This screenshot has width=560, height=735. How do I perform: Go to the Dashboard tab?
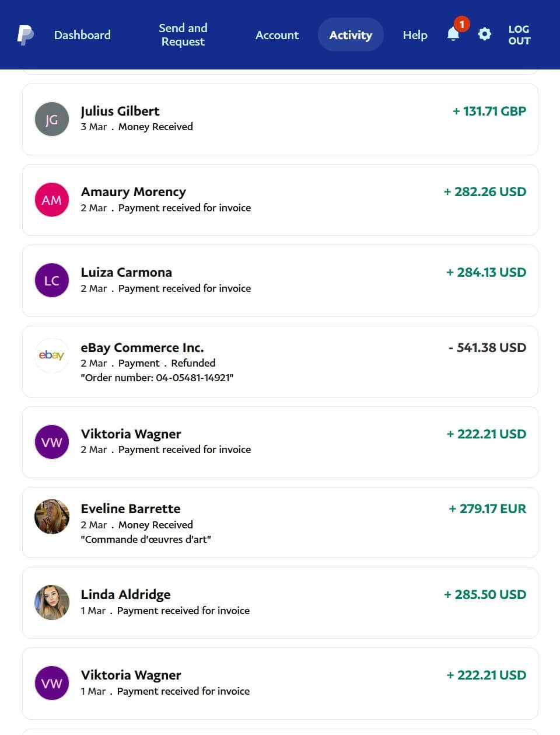click(x=82, y=35)
